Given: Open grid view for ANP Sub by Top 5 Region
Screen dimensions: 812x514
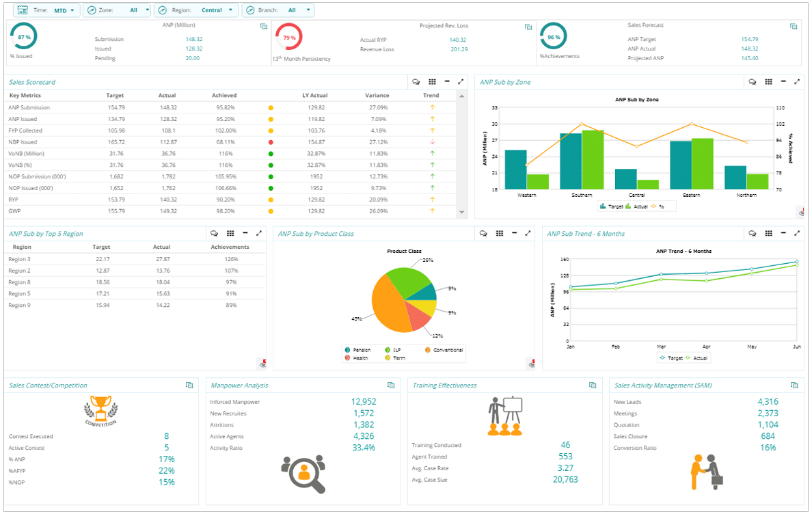Looking at the screenshot, I should pos(230,233).
